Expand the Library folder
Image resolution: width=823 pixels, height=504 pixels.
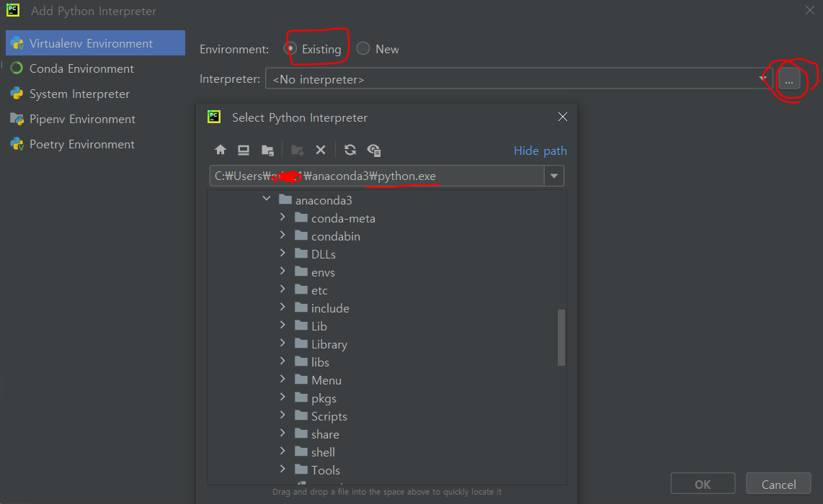coord(283,343)
